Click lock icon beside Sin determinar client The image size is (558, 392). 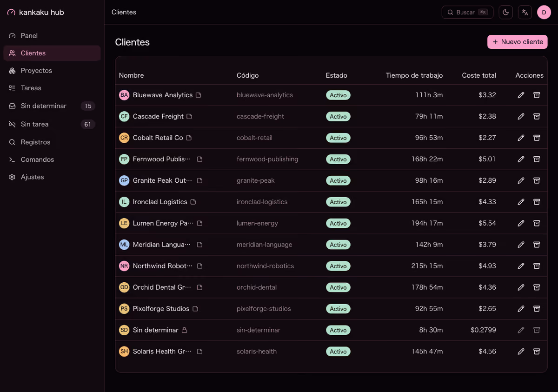click(184, 330)
